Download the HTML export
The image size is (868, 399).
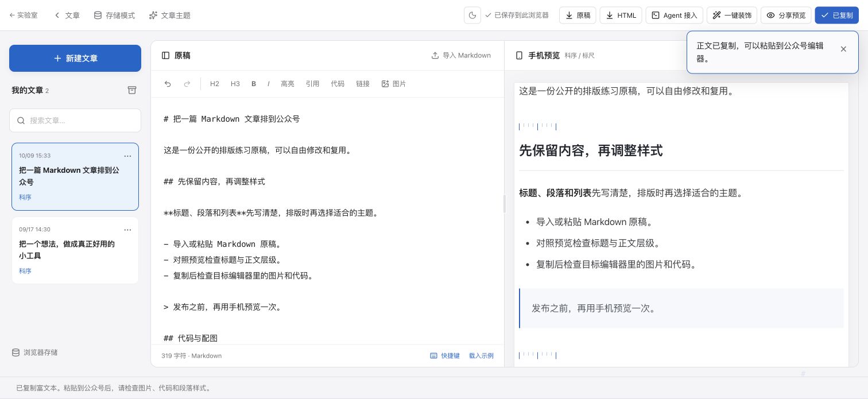click(x=621, y=16)
